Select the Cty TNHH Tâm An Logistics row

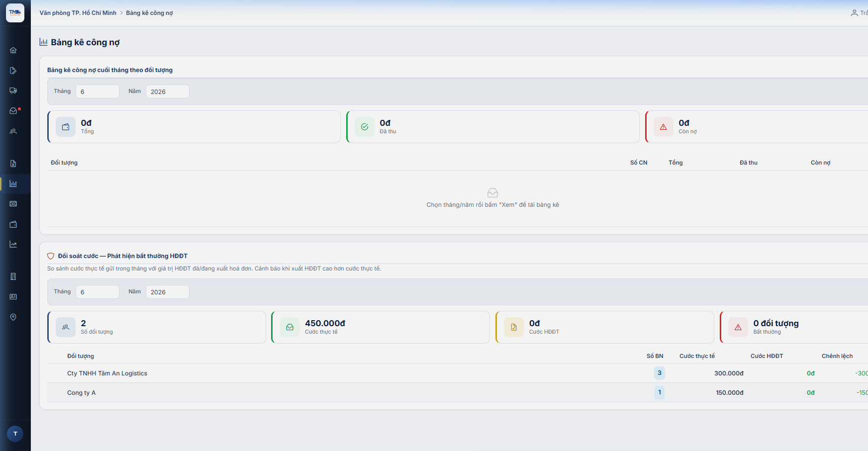point(458,373)
